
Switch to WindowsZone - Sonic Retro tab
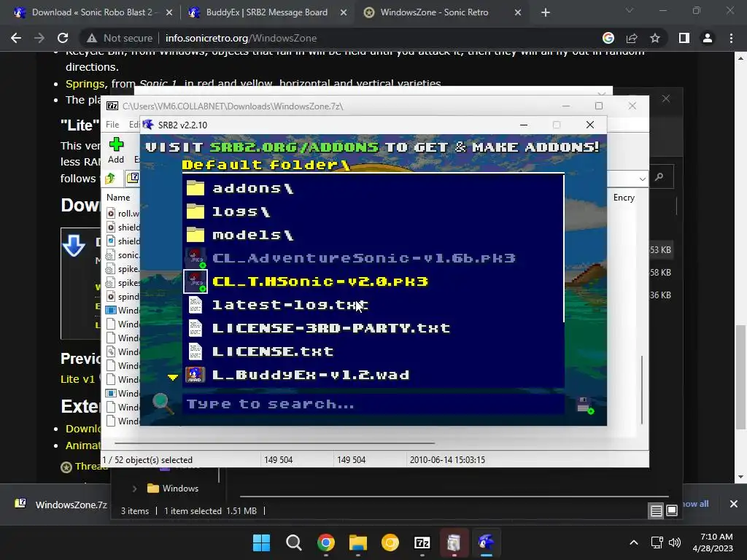441,12
